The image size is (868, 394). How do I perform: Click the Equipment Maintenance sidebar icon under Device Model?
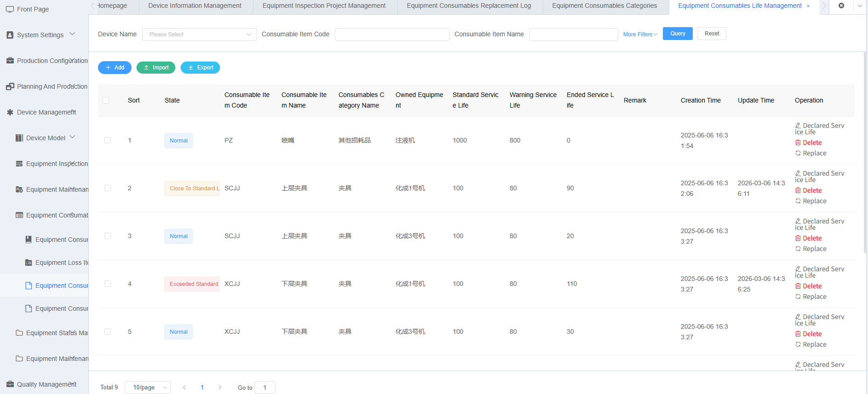19,189
